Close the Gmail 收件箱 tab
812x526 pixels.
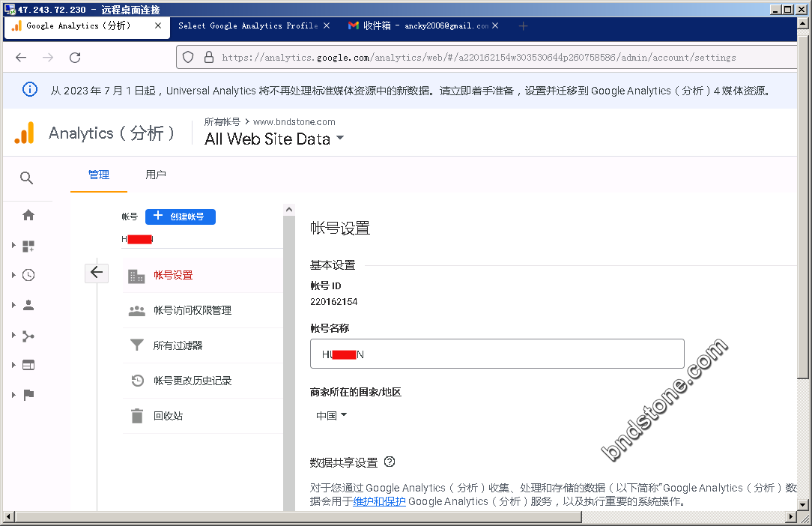[x=495, y=25]
